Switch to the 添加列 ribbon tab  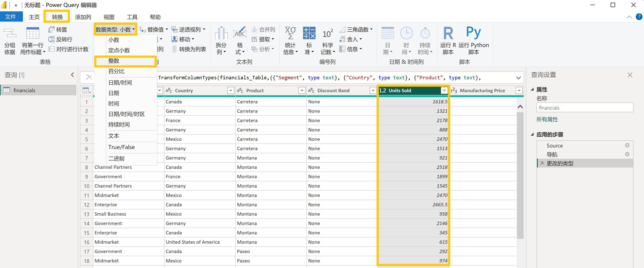tap(83, 17)
